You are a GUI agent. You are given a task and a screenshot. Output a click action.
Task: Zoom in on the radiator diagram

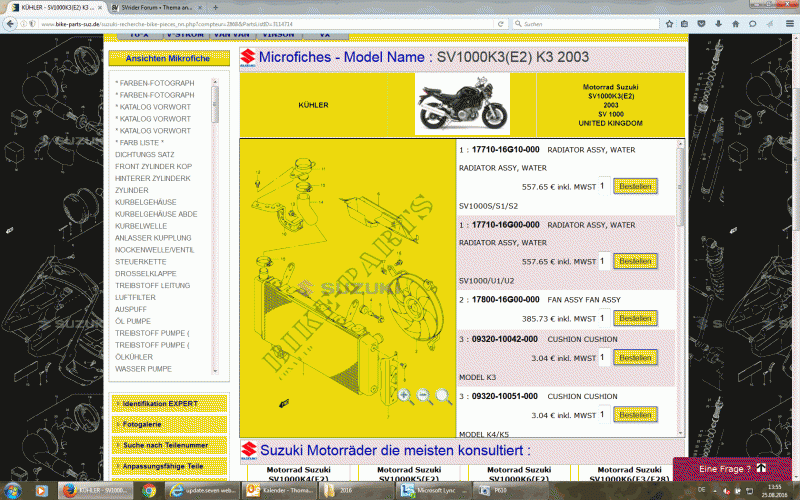[x=405, y=396]
